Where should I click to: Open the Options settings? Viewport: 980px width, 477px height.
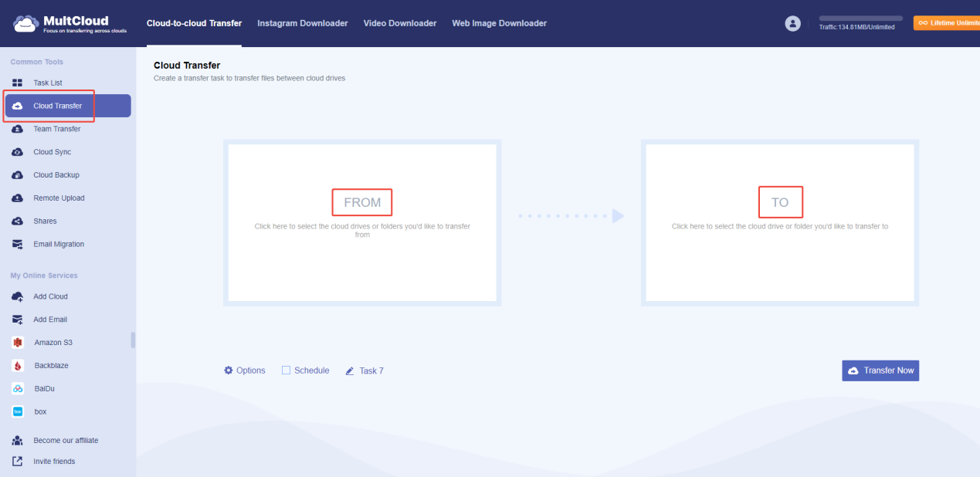(x=244, y=370)
